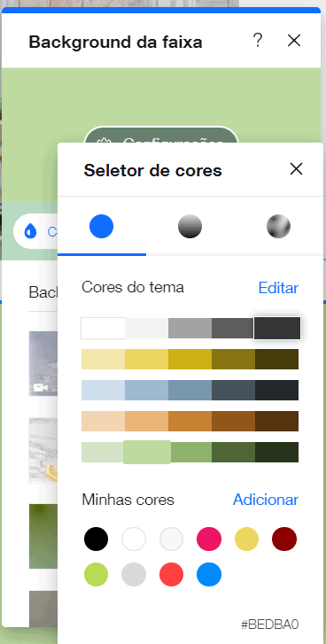Select the bright blue custom color circle
This screenshot has height=644, width=326.
pos(209,574)
